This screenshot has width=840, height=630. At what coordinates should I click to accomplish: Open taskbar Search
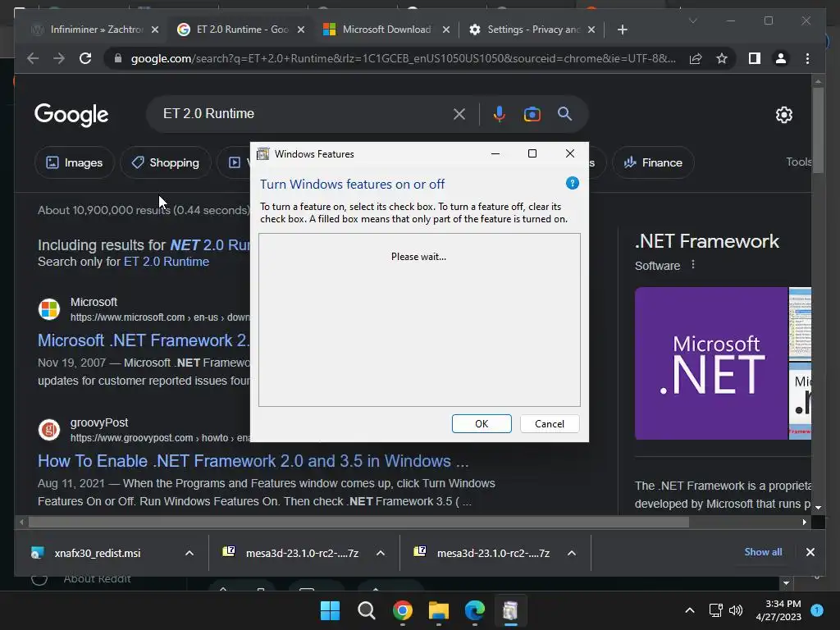tap(367, 610)
